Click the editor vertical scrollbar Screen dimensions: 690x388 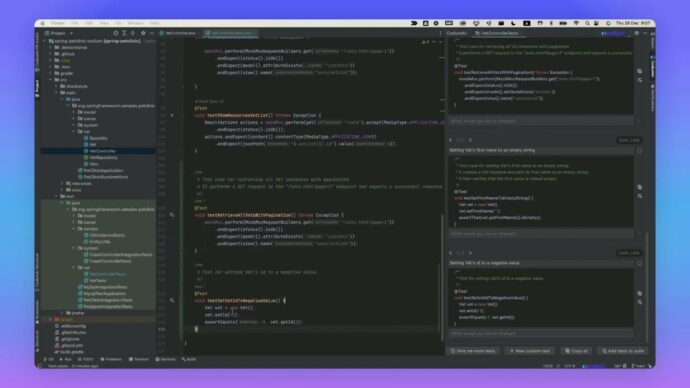[x=441, y=277]
